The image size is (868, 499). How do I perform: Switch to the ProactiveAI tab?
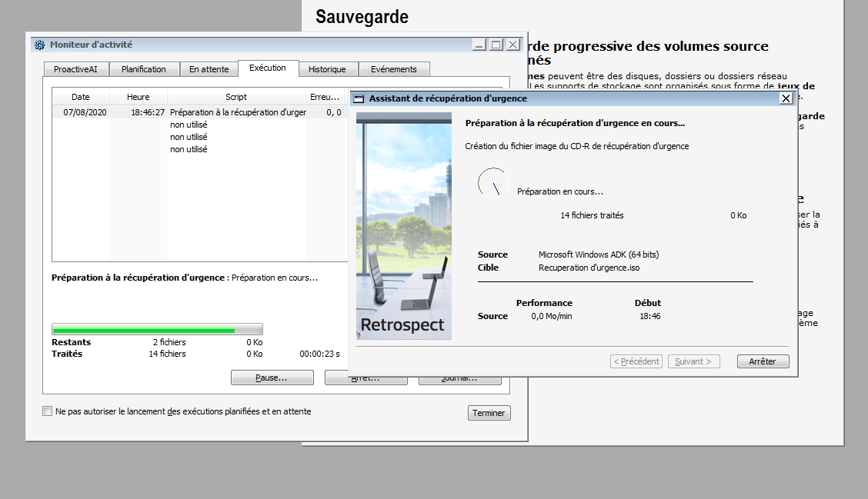[x=75, y=69]
